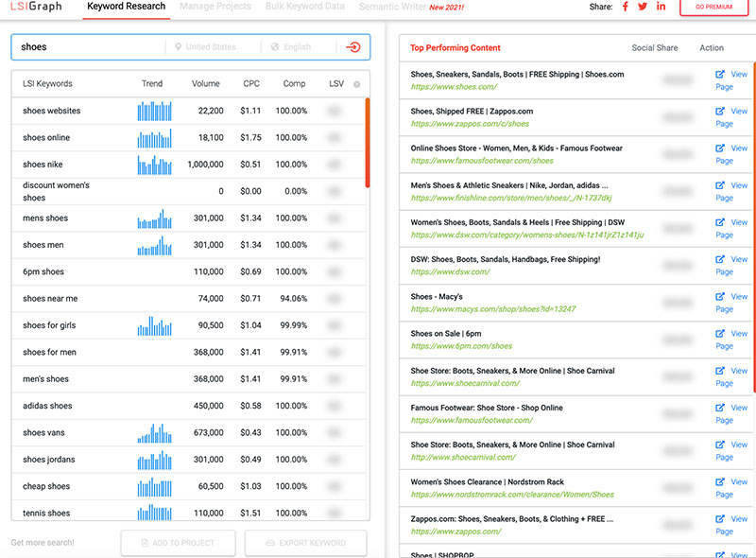The width and height of the screenshot is (756, 558).
Task: Click the 1,000,000 volume value
Action: (x=205, y=165)
